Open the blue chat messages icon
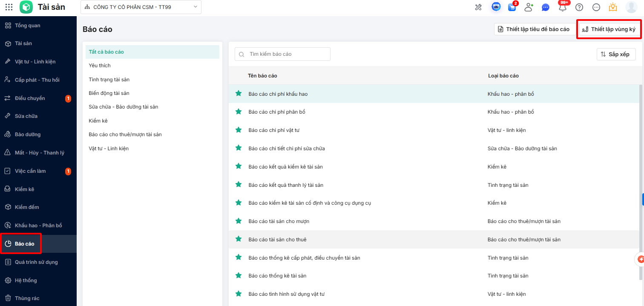The width and height of the screenshot is (644, 306). tap(546, 7)
